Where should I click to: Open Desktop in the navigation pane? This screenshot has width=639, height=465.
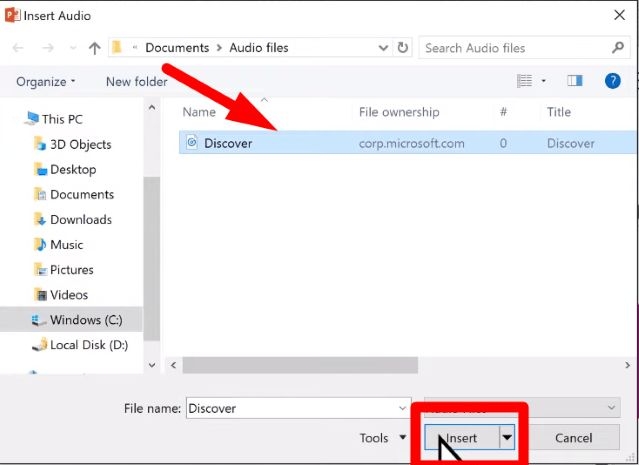(x=73, y=169)
